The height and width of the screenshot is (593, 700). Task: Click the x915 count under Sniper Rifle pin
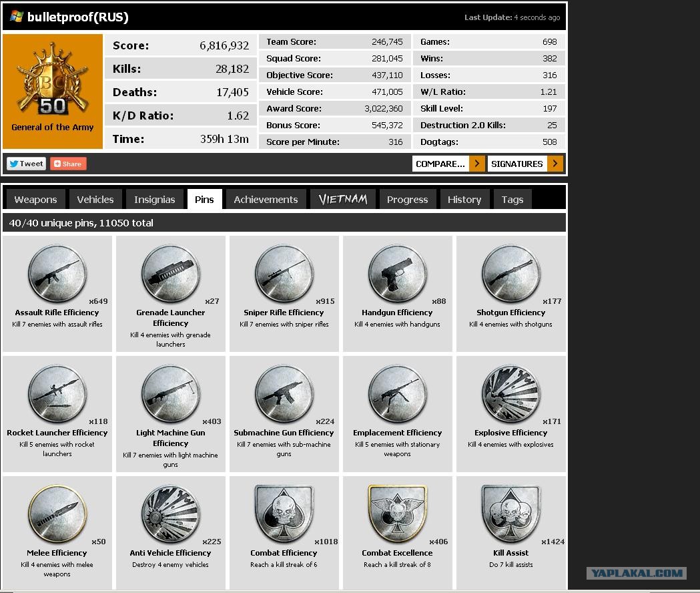325,301
